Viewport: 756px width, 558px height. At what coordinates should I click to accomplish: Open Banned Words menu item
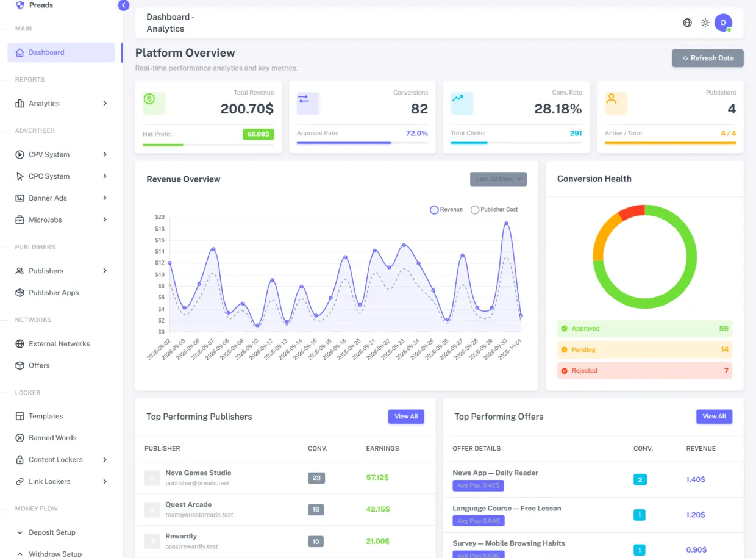pos(62,438)
